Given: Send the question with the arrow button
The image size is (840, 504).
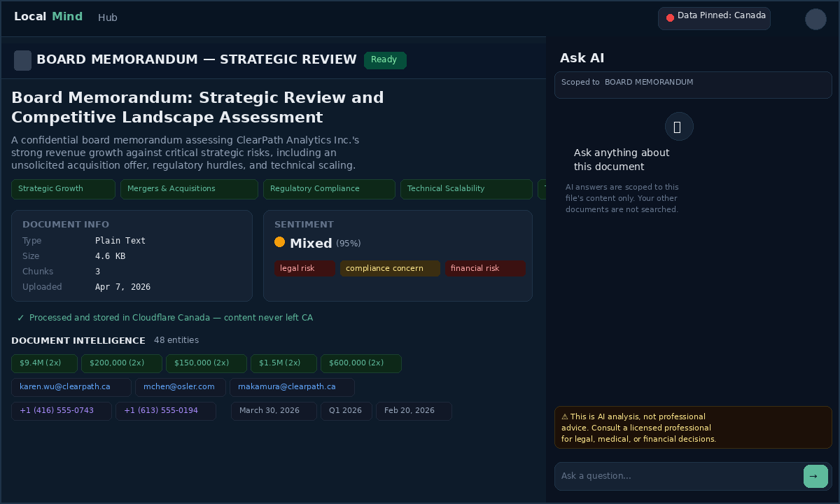Looking at the screenshot, I should 815,476.
